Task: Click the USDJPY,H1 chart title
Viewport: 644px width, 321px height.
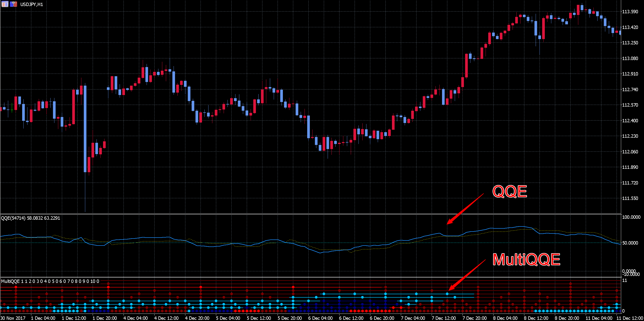Action: [x=32, y=5]
